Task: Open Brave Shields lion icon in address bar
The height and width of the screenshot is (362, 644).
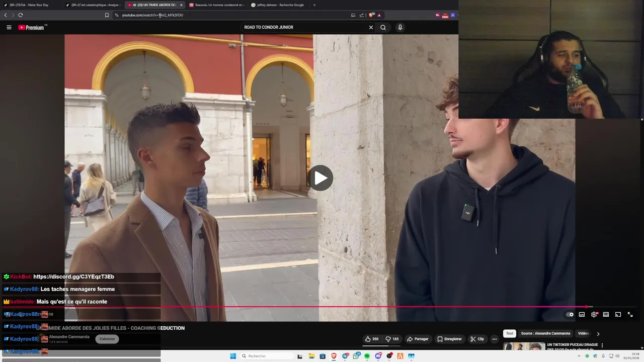Action: click(x=371, y=15)
